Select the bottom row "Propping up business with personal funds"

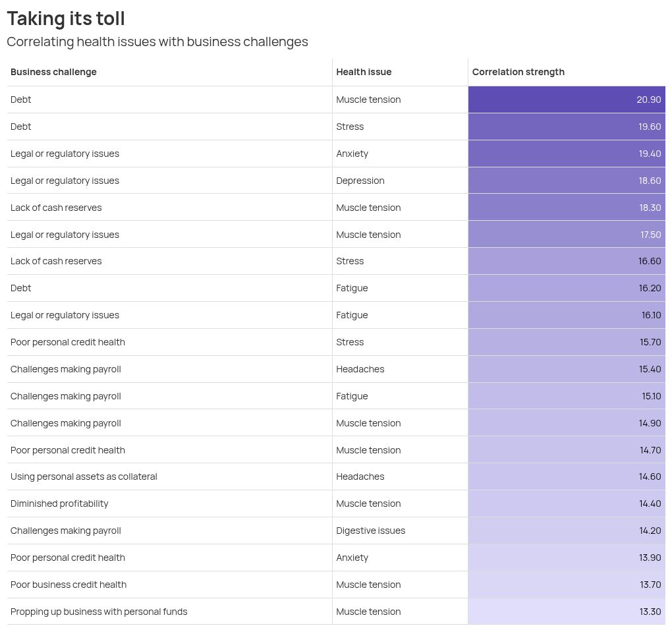pyautogui.click(x=99, y=611)
